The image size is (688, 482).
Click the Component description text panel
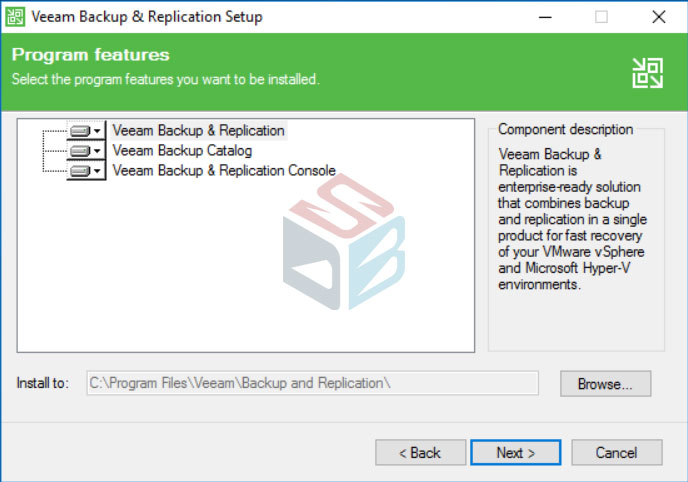[576, 239]
